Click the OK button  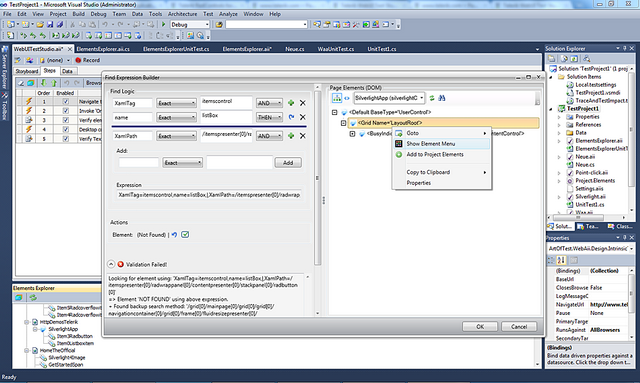(x=480, y=326)
